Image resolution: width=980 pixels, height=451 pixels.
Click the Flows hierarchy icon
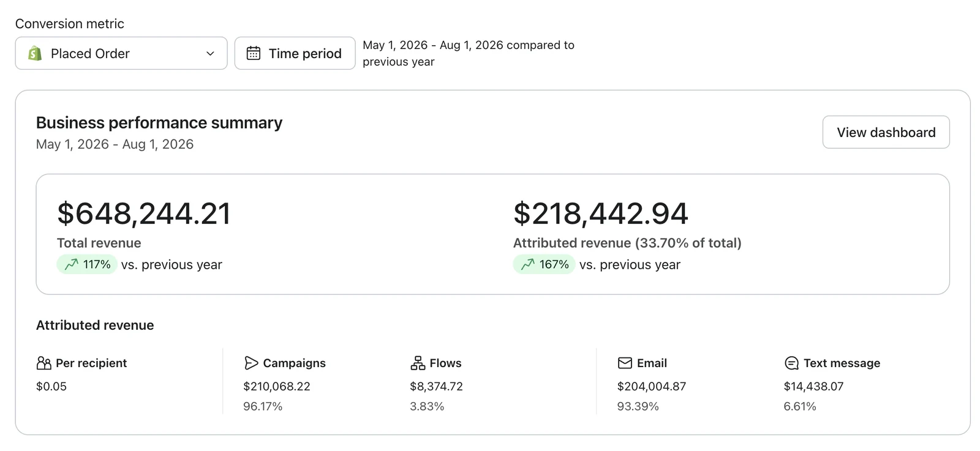click(x=418, y=363)
